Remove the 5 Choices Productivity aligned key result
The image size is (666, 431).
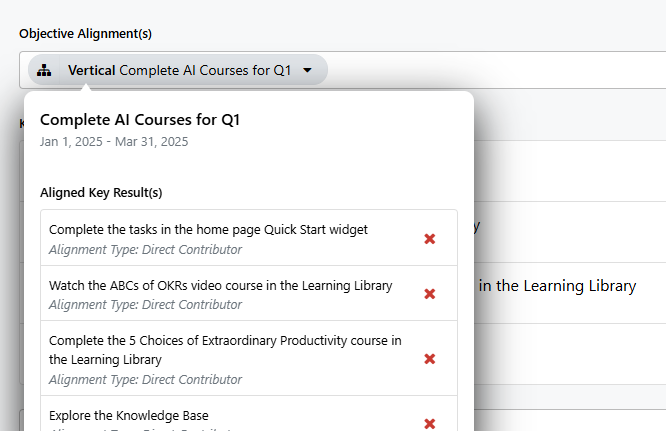[430, 359]
